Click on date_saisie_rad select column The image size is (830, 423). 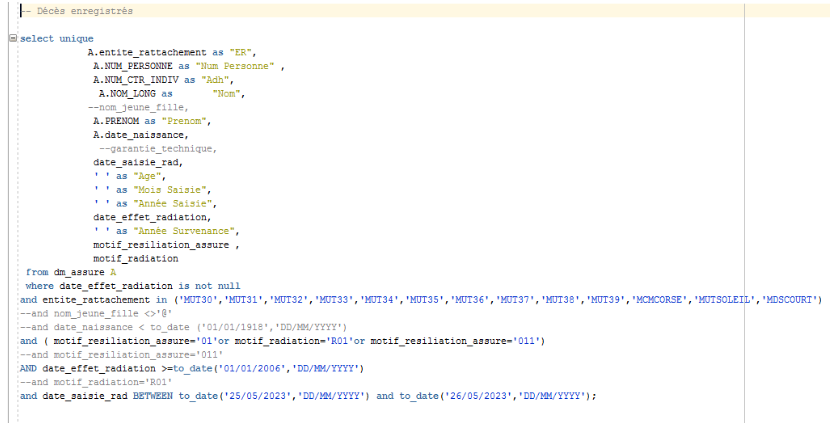click(138, 163)
